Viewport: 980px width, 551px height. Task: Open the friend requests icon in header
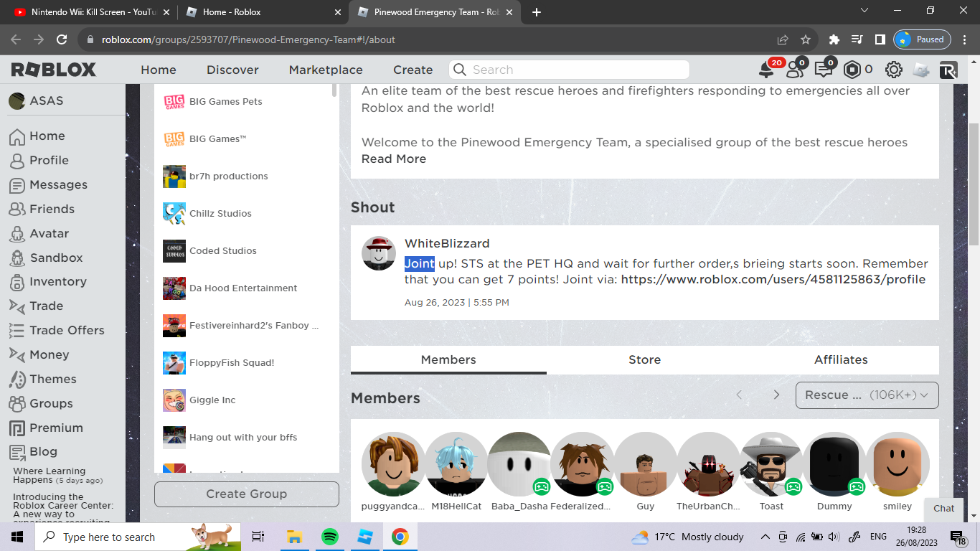pos(794,70)
